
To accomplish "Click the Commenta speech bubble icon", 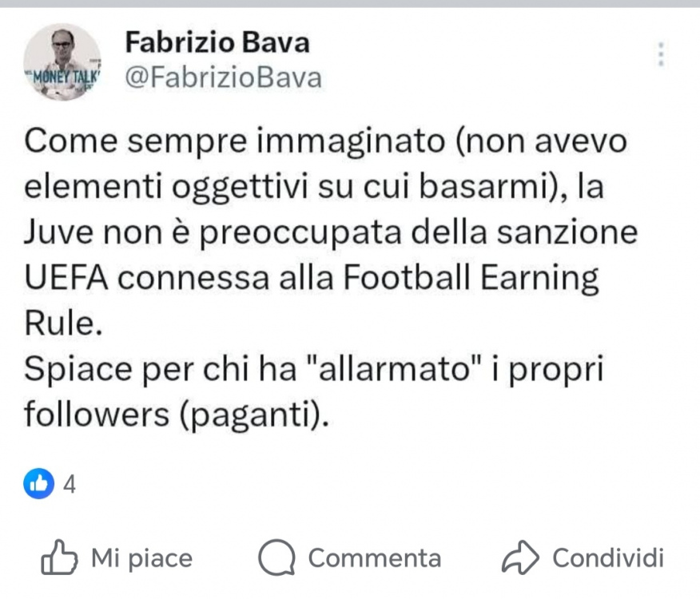I will pyautogui.click(x=277, y=558).
